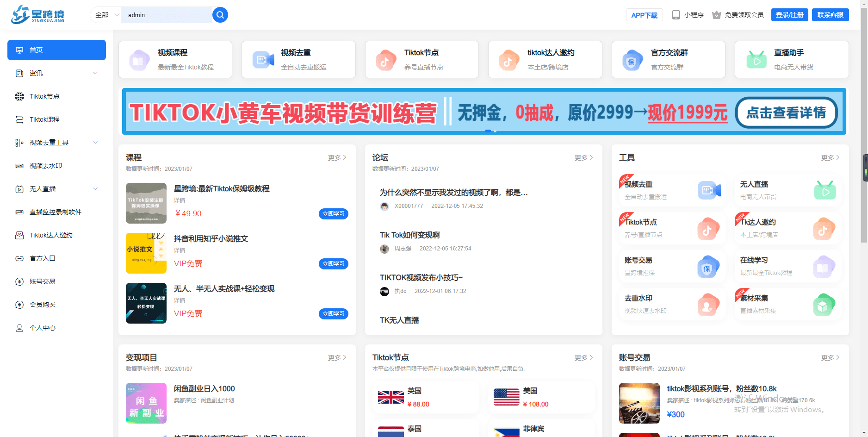Expand the 无人直播 sidebar chevron
Image resolution: width=868 pixels, height=437 pixels.
(x=95, y=189)
